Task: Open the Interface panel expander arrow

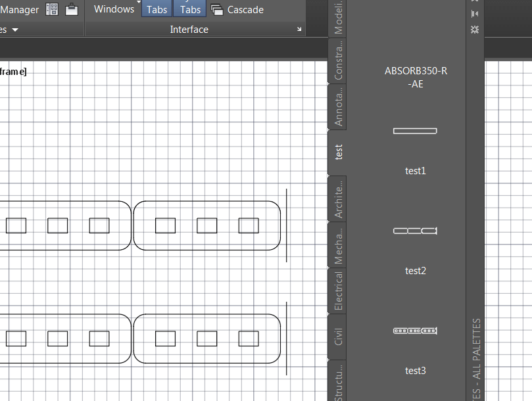Action: 299,30
